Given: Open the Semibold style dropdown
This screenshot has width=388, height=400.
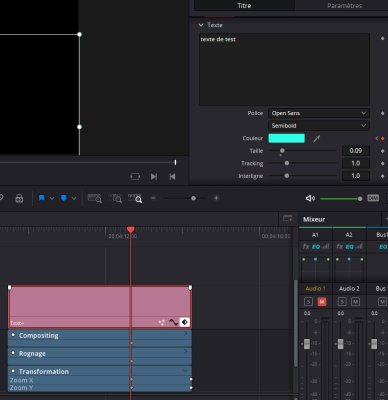Looking at the screenshot, I should click(x=318, y=126).
